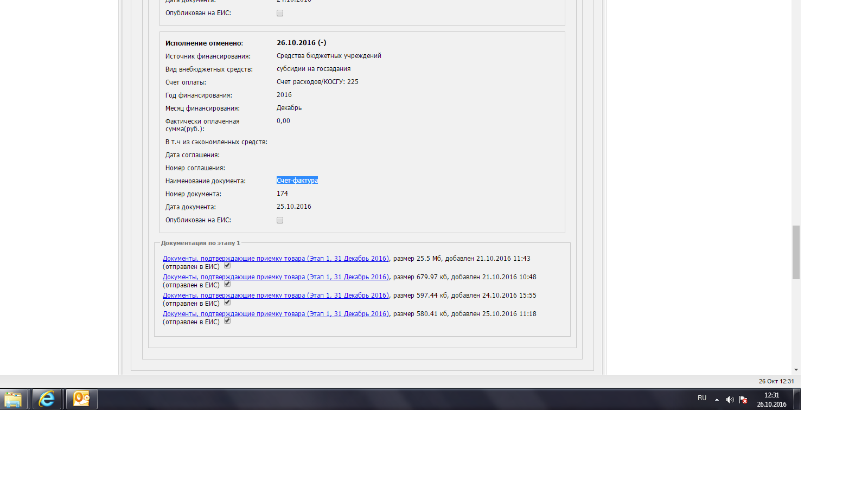Click 'Счет расходов/КОСГУ: 225' value
Viewport: 868px width, 488px height.
[317, 82]
